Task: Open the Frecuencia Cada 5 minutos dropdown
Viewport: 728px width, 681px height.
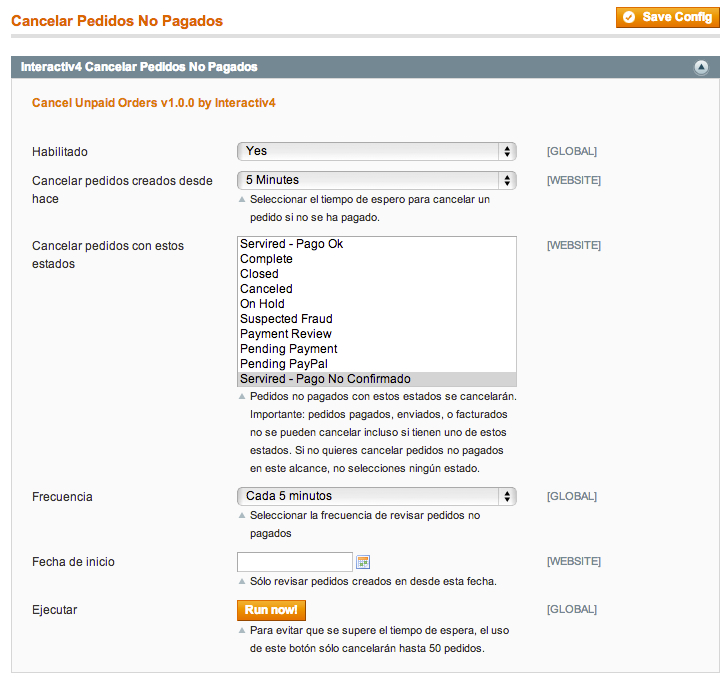Action: pyautogui.click(x=377, y=496)
